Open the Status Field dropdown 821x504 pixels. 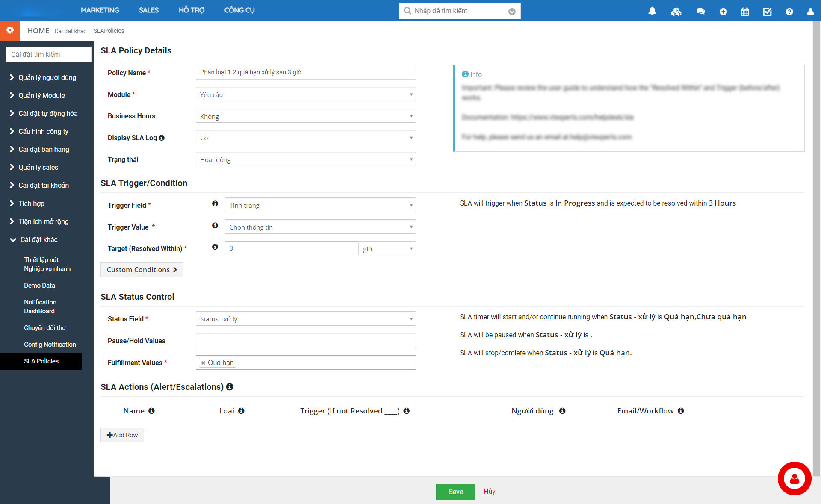(x=306, y=319)
